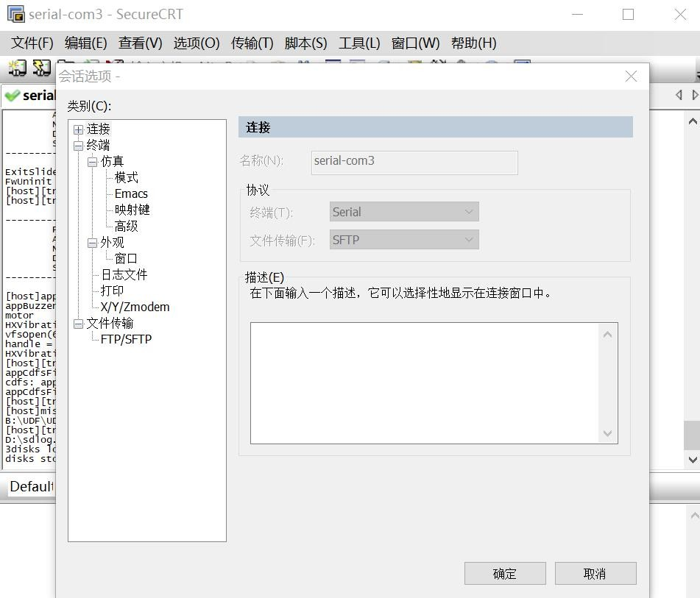The height and width of the screenshot is (598, 700).
Task: Collapse the 终端 tree node
Action: [79, 146]
